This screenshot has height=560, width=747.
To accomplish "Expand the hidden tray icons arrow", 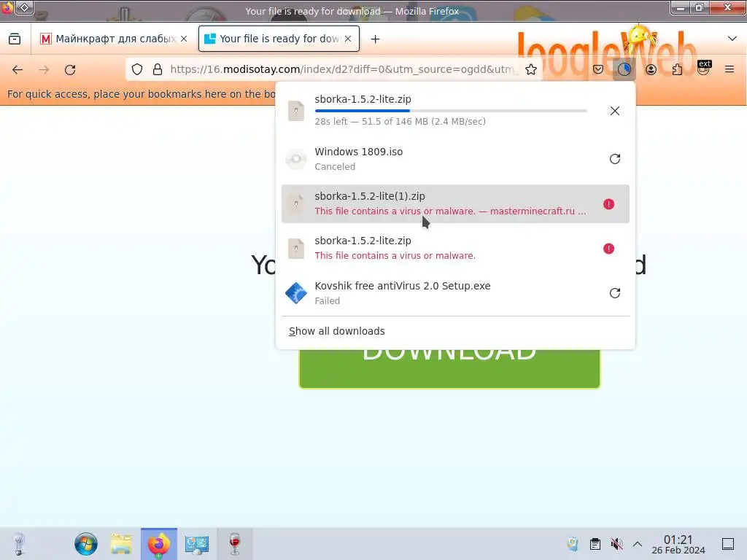I will (x=638, y=544).
